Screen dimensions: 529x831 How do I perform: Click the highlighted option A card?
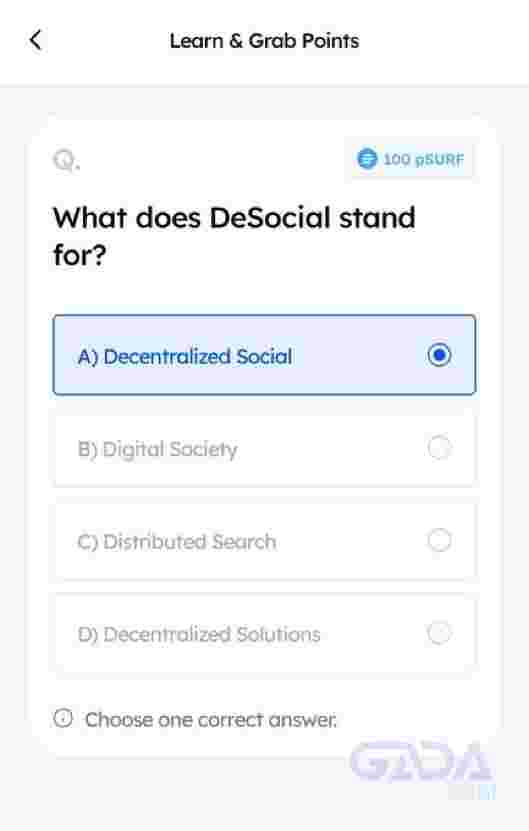(264, 355)
